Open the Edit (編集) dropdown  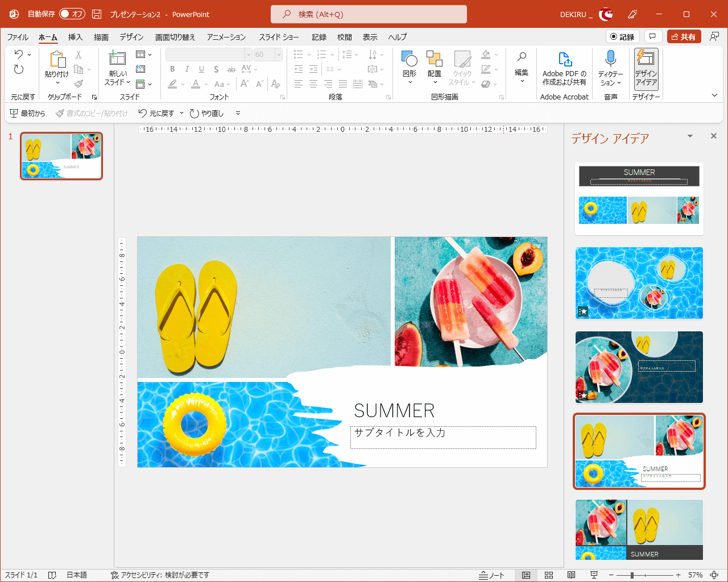click(x=522, y=68)
